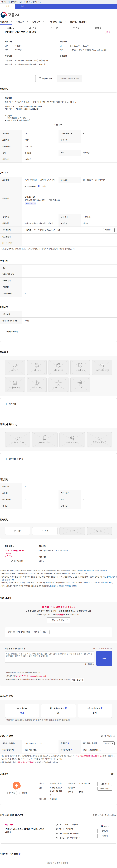Click the 보육보조시설 welfare icon
This screenshot has width=117, height=868.
coord(58,385)
